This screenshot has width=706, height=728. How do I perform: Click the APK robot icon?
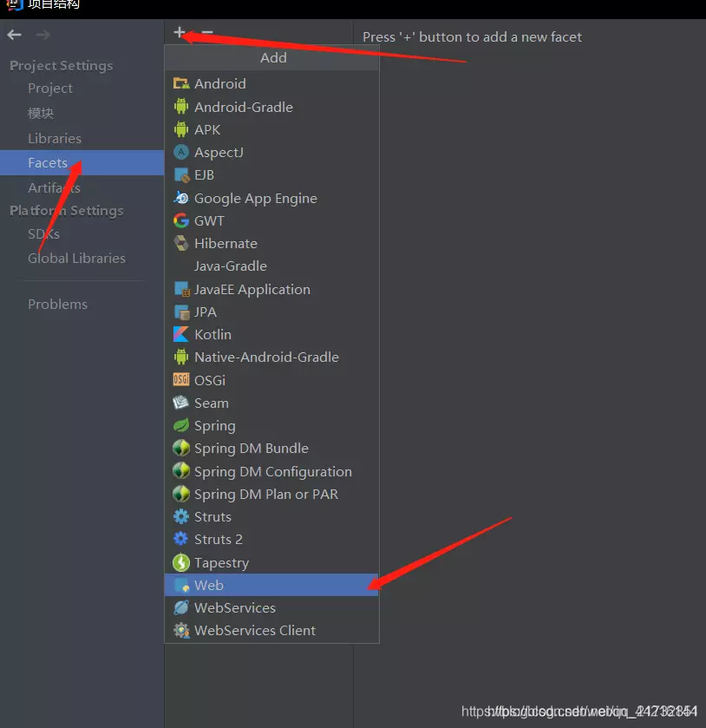pyautogui.click(x=181, y=129)
